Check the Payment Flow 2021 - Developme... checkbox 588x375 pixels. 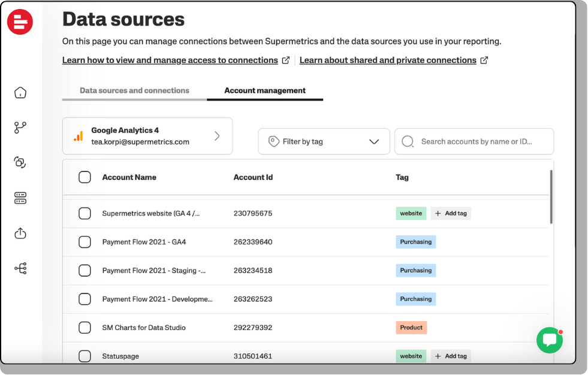[x=85, y=299]
